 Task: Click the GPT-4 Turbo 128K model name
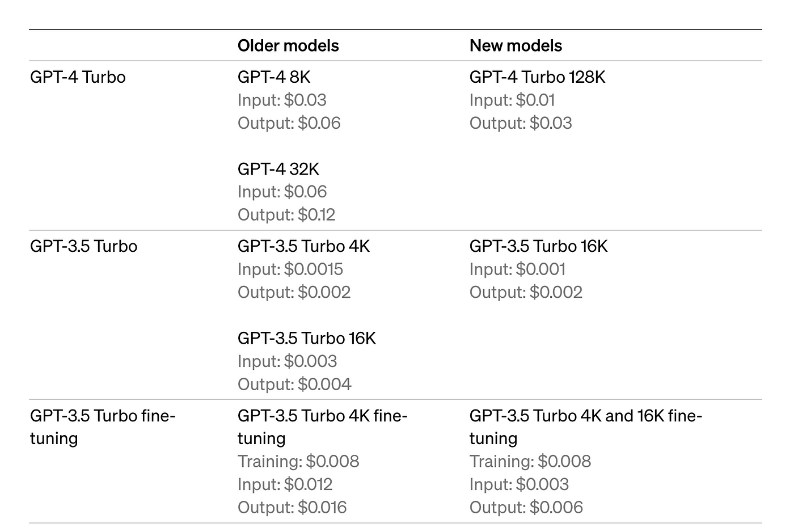(537, 77)
